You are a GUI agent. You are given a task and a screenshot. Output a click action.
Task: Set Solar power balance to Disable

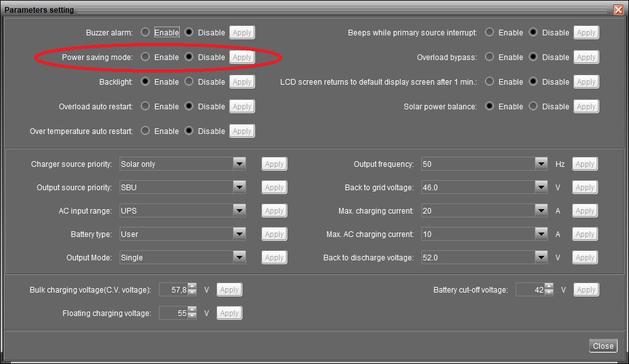coord(533,106)
